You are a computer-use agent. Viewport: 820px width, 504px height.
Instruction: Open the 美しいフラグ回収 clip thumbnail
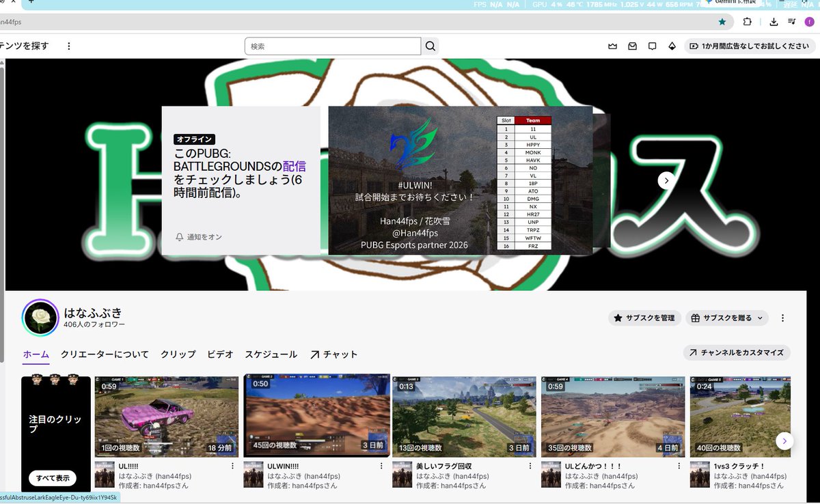point(464,416)
